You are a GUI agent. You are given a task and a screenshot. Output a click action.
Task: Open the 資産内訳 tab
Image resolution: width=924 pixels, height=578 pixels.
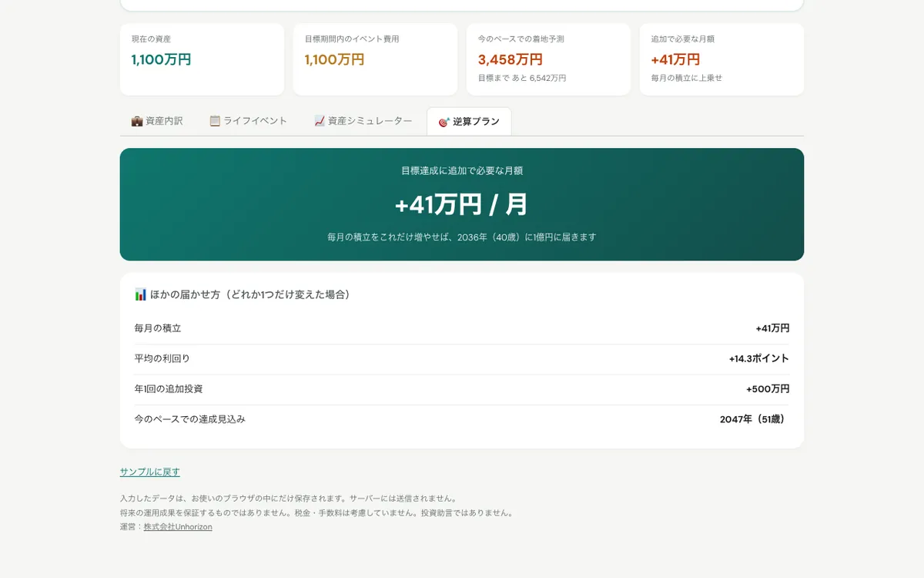(157, 121)
